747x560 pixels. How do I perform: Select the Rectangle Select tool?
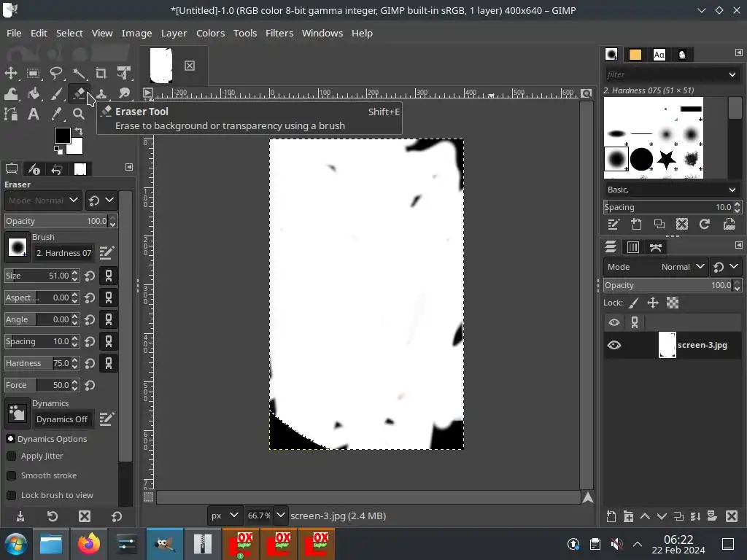pos(34,73)
